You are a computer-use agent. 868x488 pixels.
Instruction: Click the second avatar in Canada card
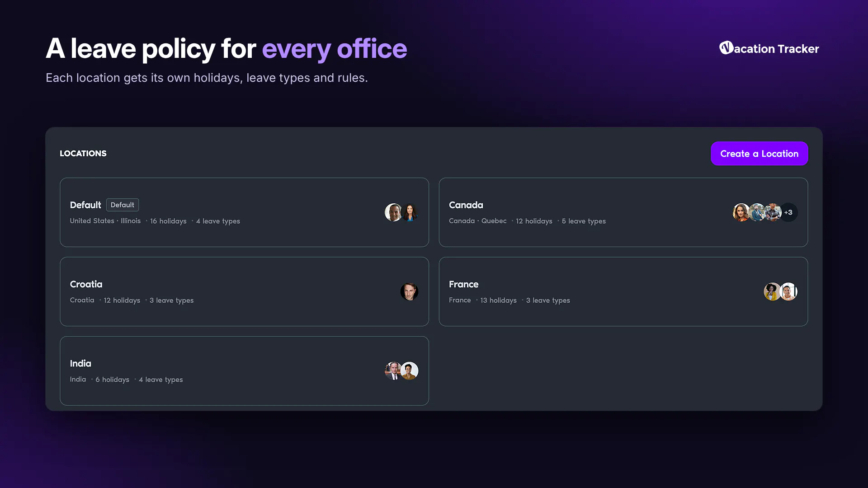pyautogui.click(x=757, y=212)
